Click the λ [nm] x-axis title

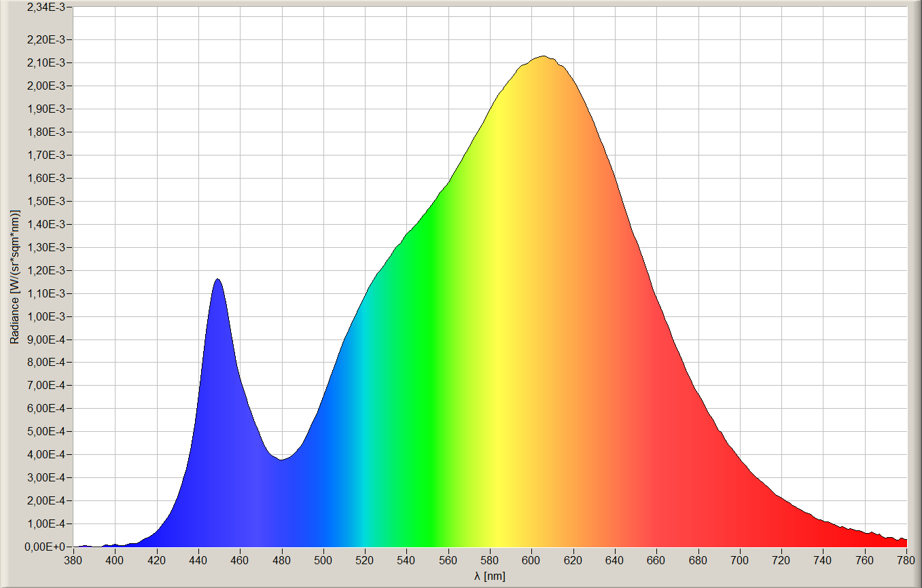[x=490, y=576]
